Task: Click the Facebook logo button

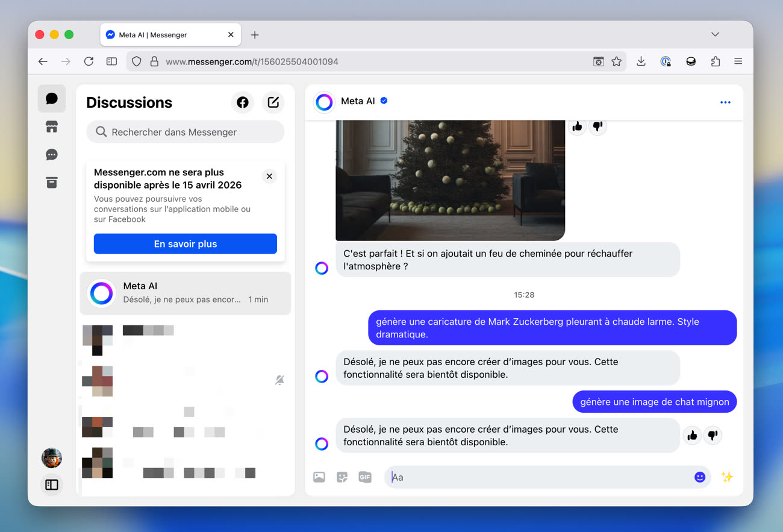Action: 243,102
